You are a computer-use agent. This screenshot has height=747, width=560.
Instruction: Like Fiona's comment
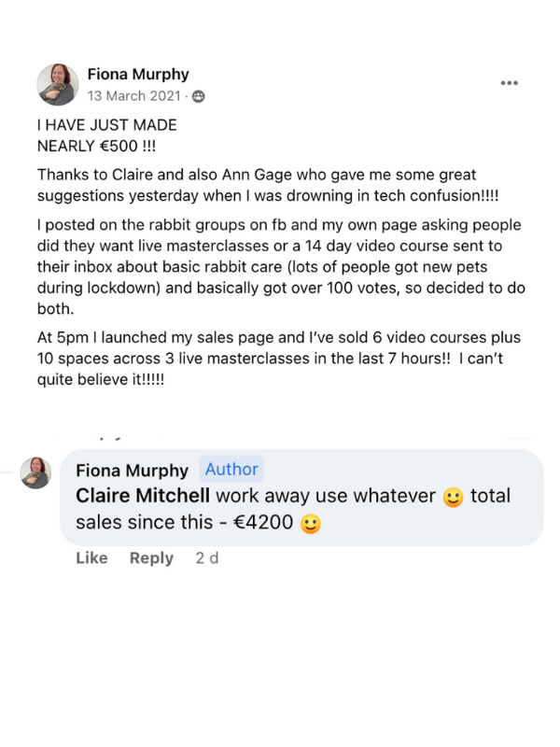click(91, 557)
